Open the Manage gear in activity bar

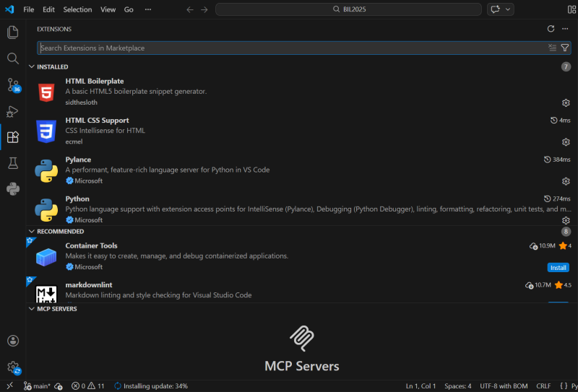point(14,367)
